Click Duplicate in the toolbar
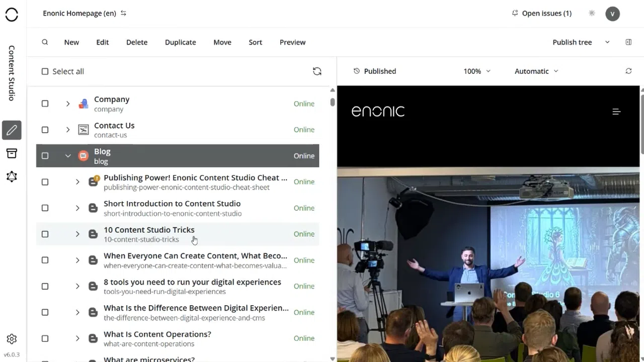Screen dimensions: 644x362 (x=181, y=42)
